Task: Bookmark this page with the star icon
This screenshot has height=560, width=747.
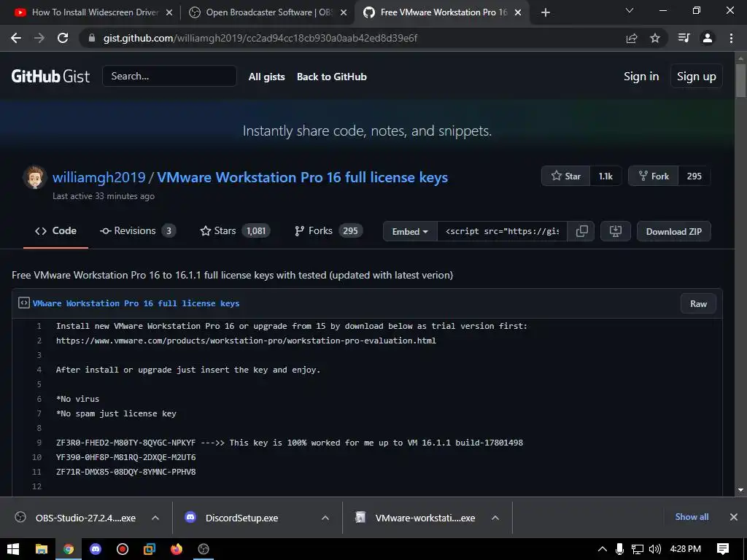Action: 655,38
